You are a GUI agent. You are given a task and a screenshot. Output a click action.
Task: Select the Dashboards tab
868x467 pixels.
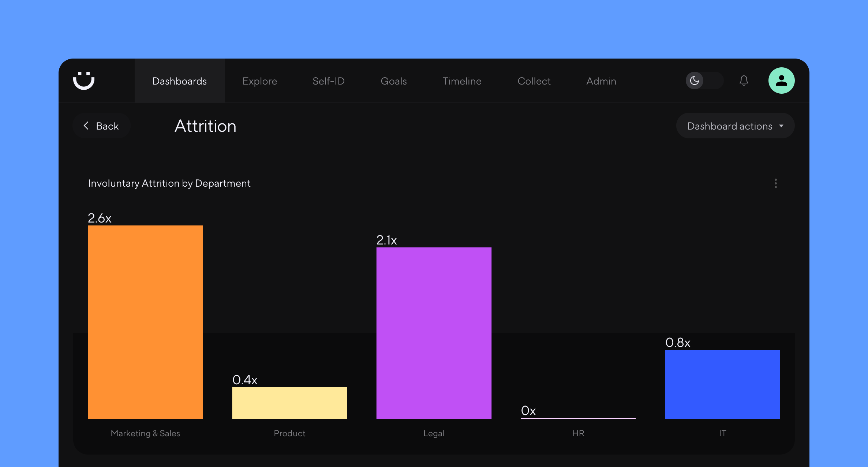click(179, 81)
